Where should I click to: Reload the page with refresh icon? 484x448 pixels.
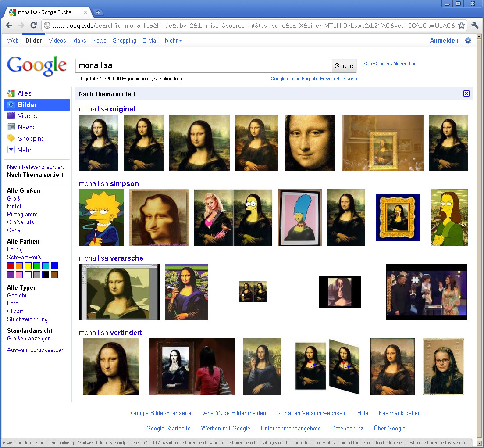[x=33, y=25]
